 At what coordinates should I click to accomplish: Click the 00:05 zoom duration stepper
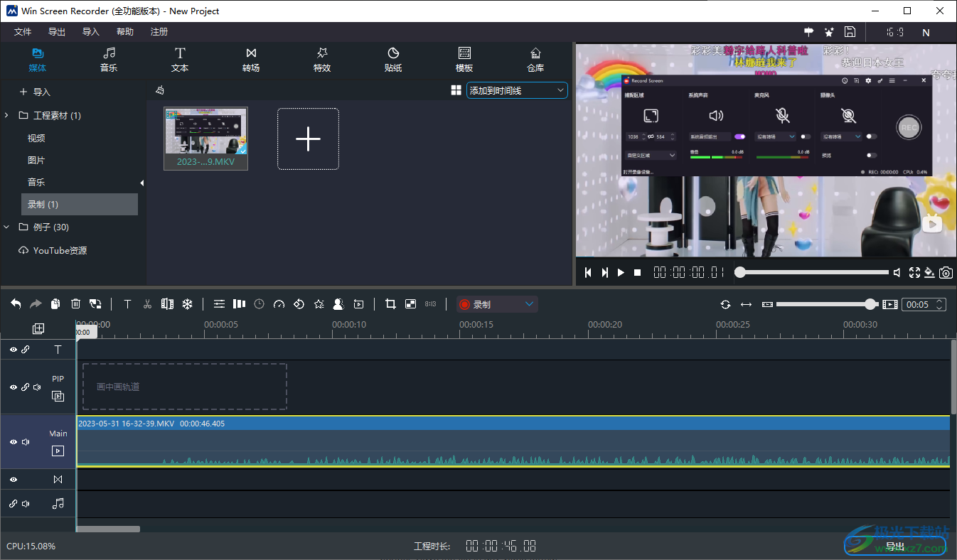coord(924,304)
